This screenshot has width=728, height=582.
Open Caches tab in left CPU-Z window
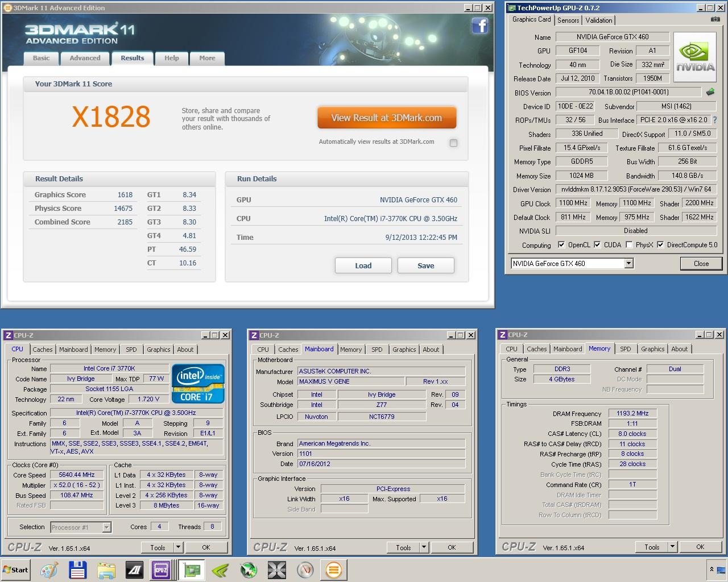(42, 350)
